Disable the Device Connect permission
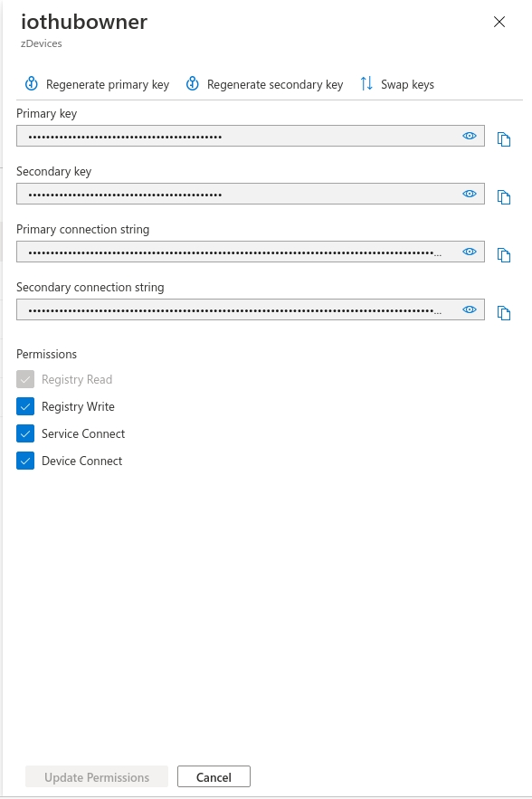 [x=25, y=461]
